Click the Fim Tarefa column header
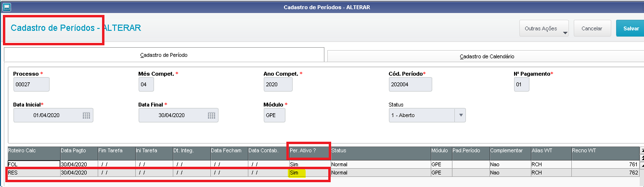Screen dimensions: 644x187 coord(116,153)
